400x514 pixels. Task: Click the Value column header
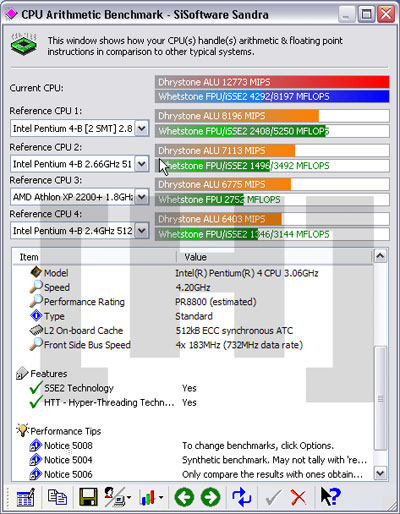click(274, 257)
